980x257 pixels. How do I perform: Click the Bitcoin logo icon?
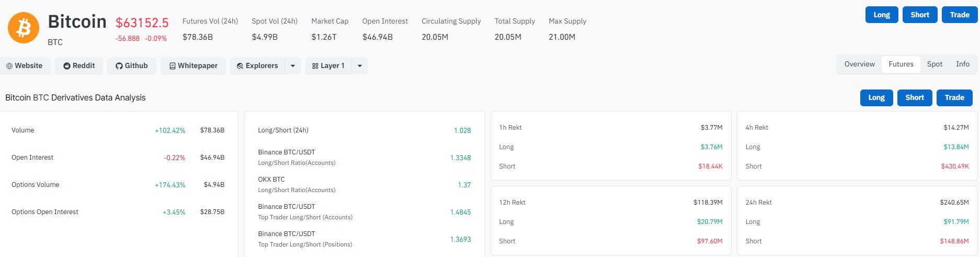coord(24,28)
